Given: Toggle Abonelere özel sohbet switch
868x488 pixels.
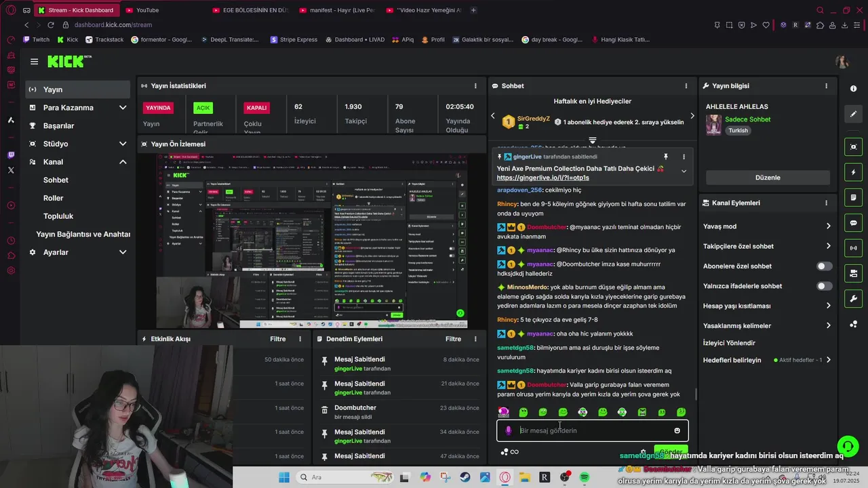Looking at the screenshot, I should click(x=825, y=266).
